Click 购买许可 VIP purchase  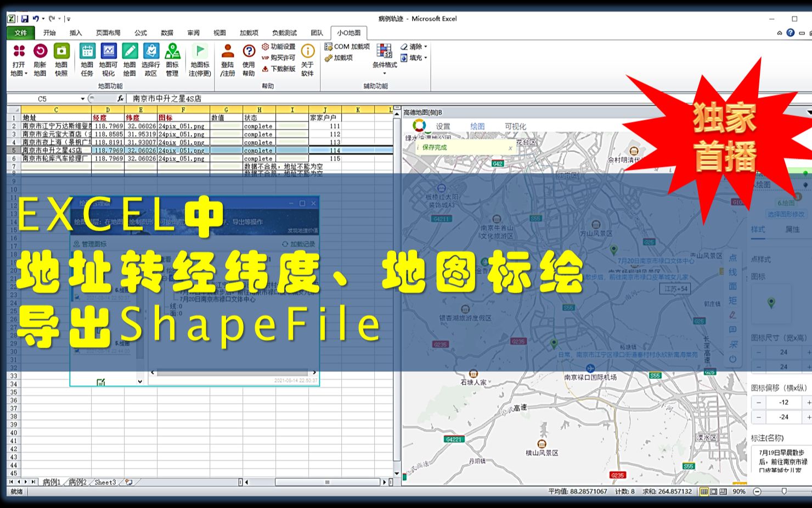point(279,58)
